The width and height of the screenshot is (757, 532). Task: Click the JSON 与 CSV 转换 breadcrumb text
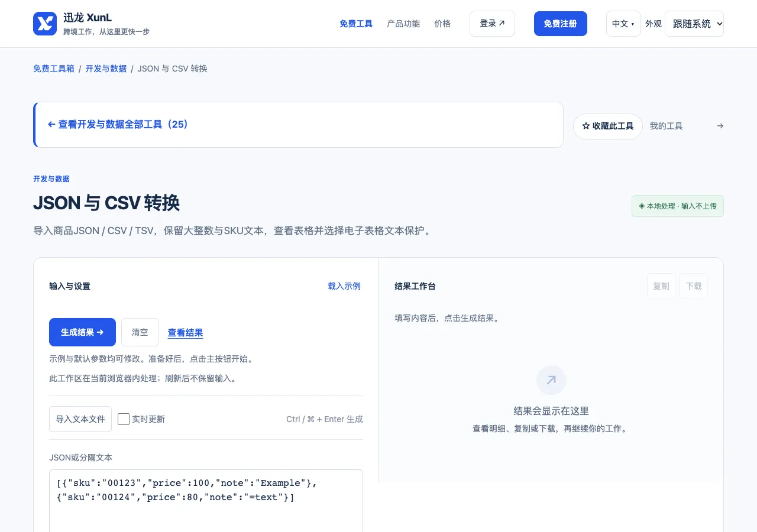pyautogui.click(x=173, y=69)
